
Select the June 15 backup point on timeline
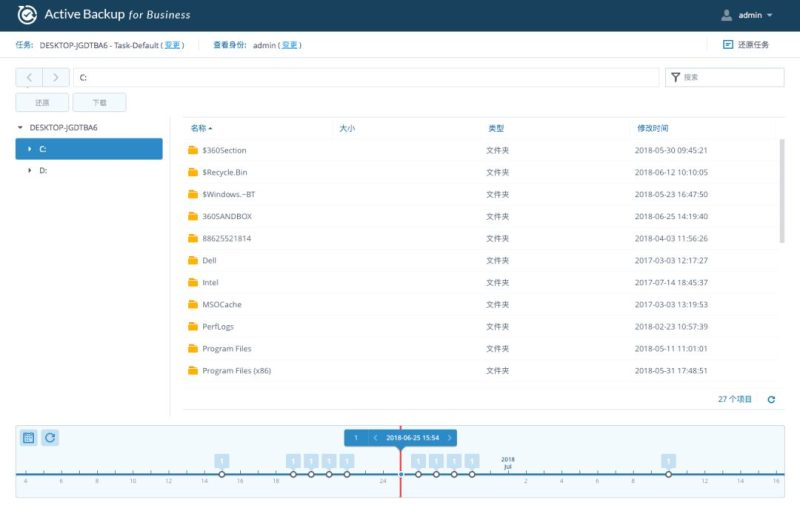222,474
